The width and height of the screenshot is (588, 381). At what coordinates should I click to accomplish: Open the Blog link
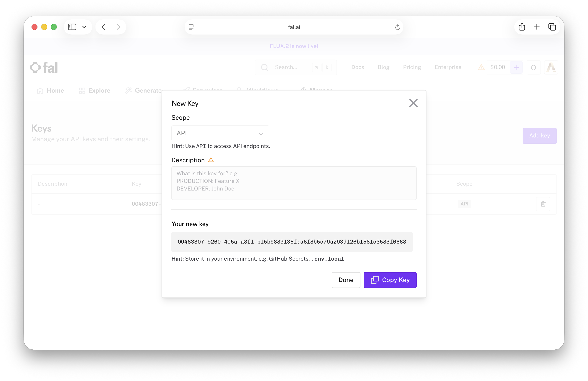[x=383, y=67]
